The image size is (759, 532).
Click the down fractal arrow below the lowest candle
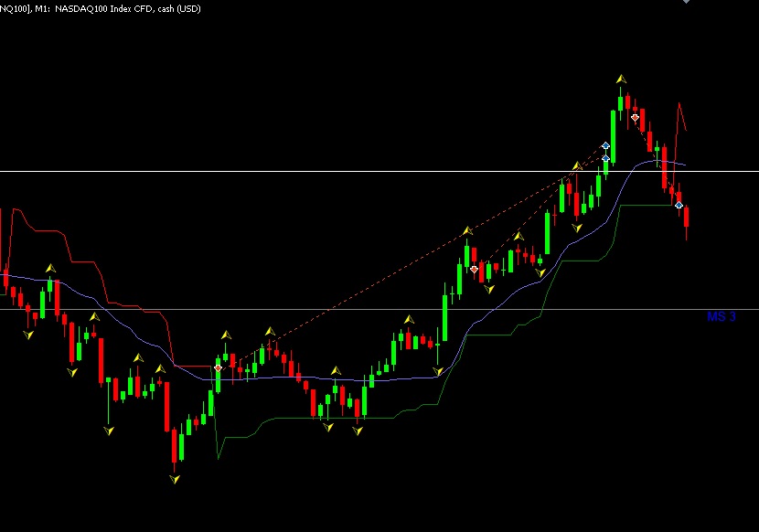[175, 479]
